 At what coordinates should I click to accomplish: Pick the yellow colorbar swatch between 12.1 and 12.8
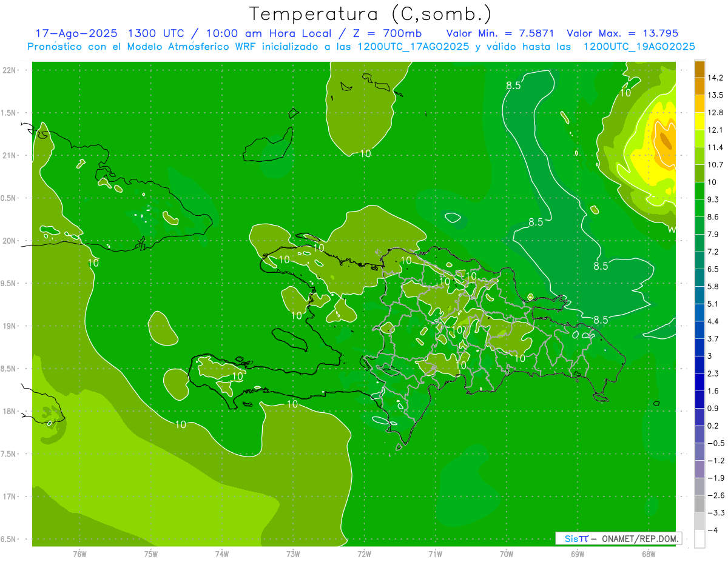click(x=699, y=121)
